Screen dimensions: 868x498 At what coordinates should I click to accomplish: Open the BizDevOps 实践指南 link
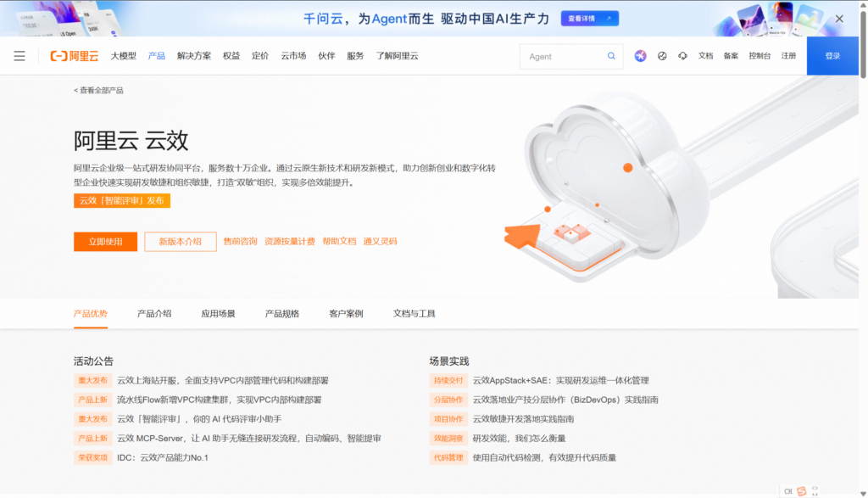[x=565, y=400]
